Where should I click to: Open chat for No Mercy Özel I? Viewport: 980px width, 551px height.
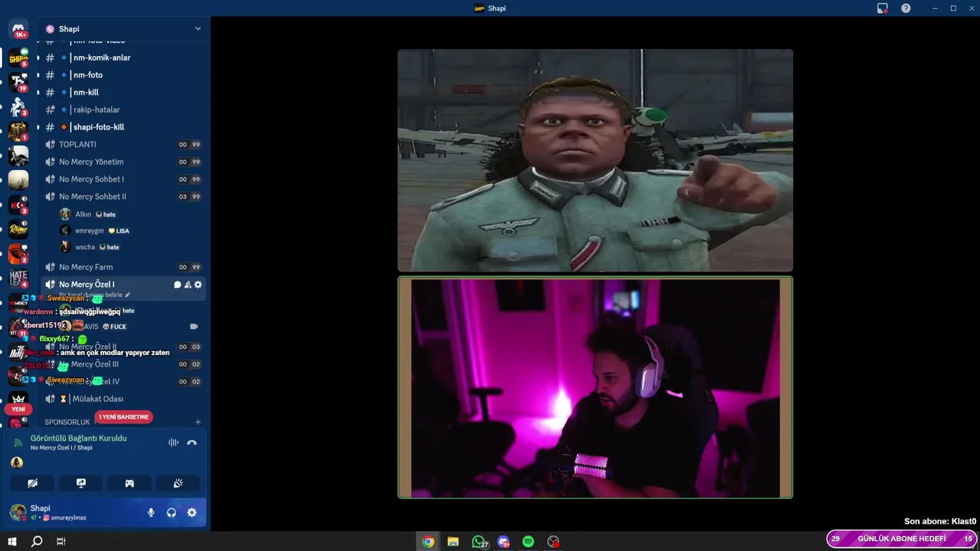point(178,285)
